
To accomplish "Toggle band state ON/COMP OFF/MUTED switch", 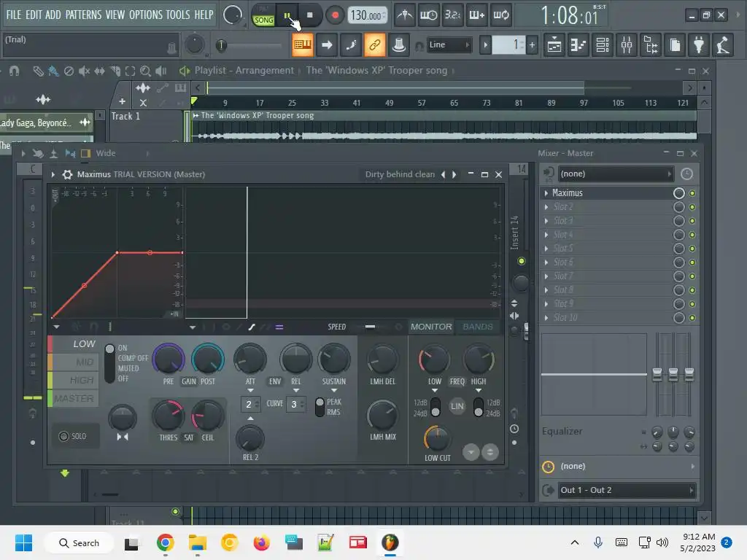I will [x=109, y=363].
